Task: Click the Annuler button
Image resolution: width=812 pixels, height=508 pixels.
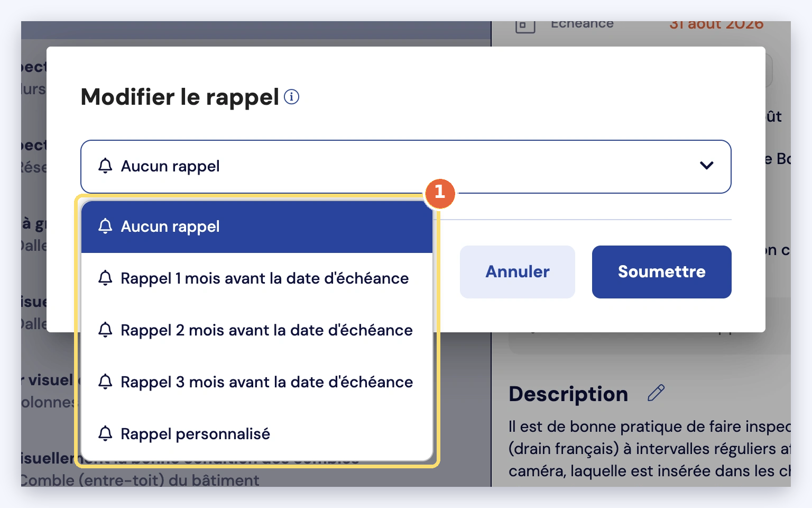Action: pyautogui.click(x=518, y=272)
